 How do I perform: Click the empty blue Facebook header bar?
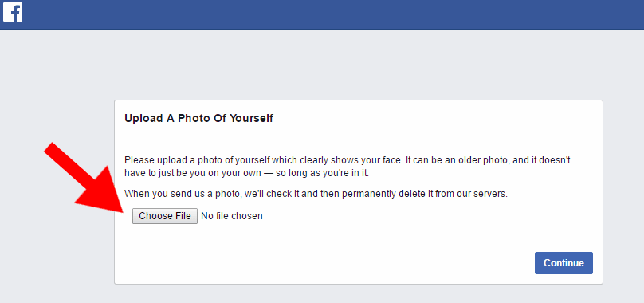328,14
